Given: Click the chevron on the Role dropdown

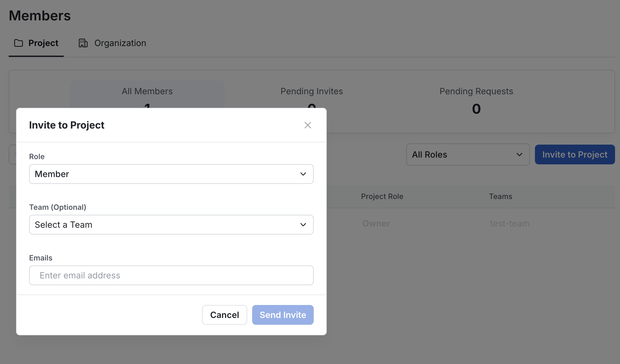Looking at the screenshot, I should coord(303,174).
